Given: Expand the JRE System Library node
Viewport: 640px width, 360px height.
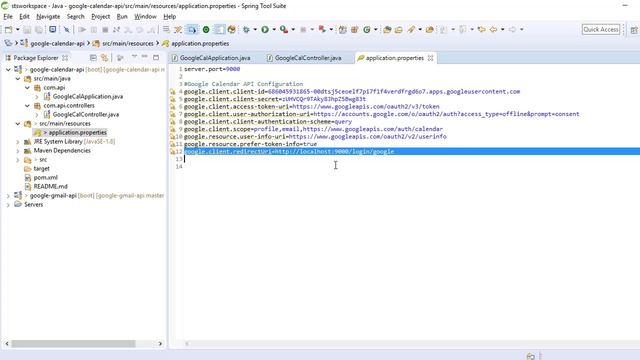Looking at the screenshot, I should tap(18, 142).
